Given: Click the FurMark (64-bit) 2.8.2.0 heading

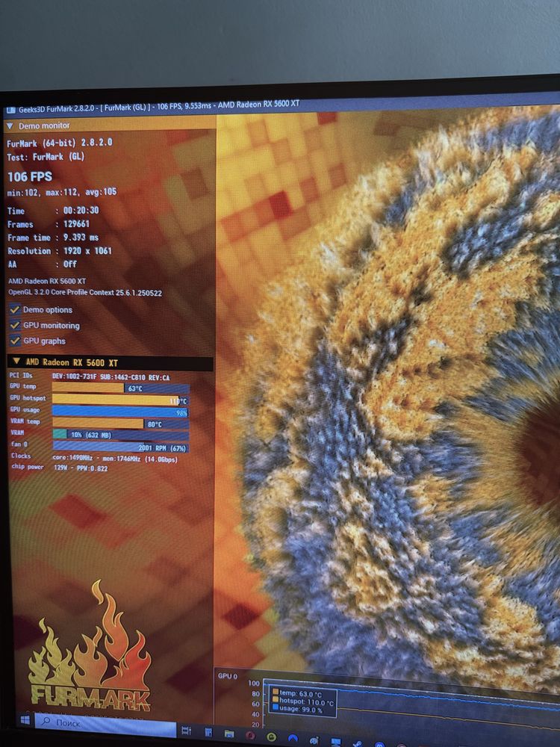Looking at the screenshot, I should (x=60, y=143).
